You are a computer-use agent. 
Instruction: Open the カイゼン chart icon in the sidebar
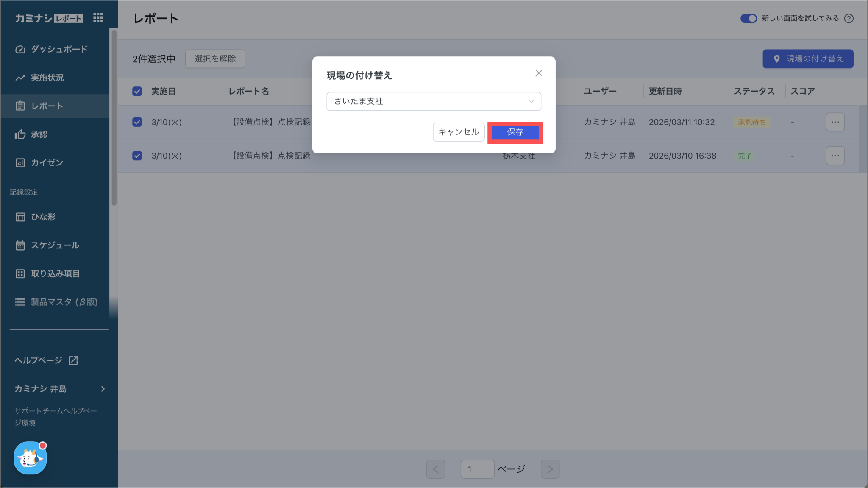20,163
